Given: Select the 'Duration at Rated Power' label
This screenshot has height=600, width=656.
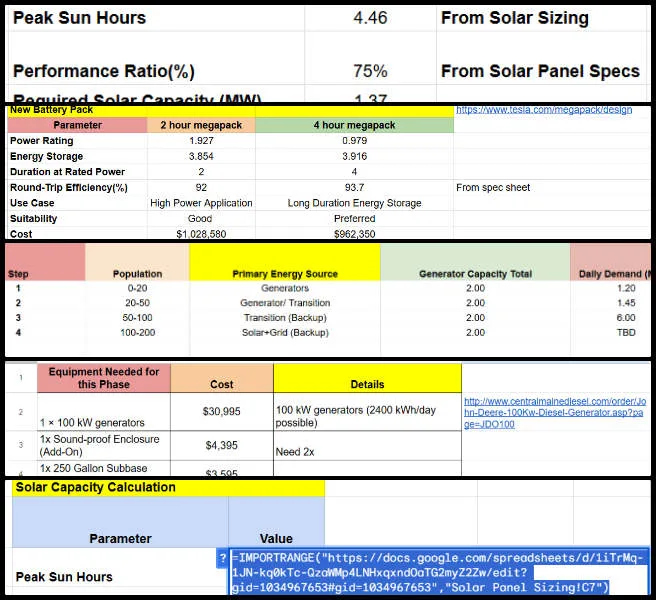Looking at the screenshot, I should (x=77, y=172).
